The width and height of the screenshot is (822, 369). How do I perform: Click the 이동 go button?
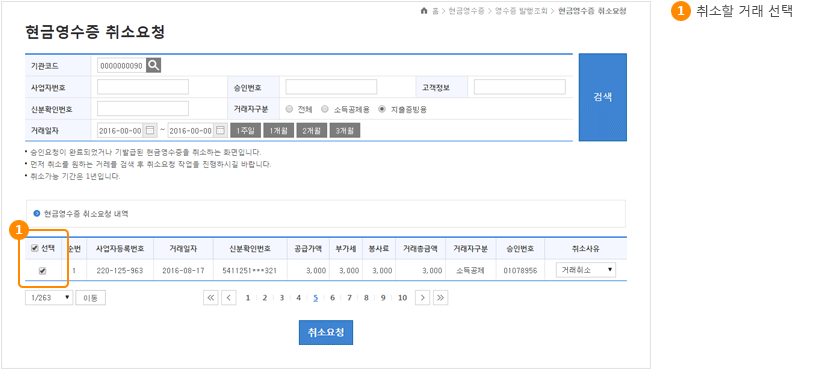tap(91, 298)
